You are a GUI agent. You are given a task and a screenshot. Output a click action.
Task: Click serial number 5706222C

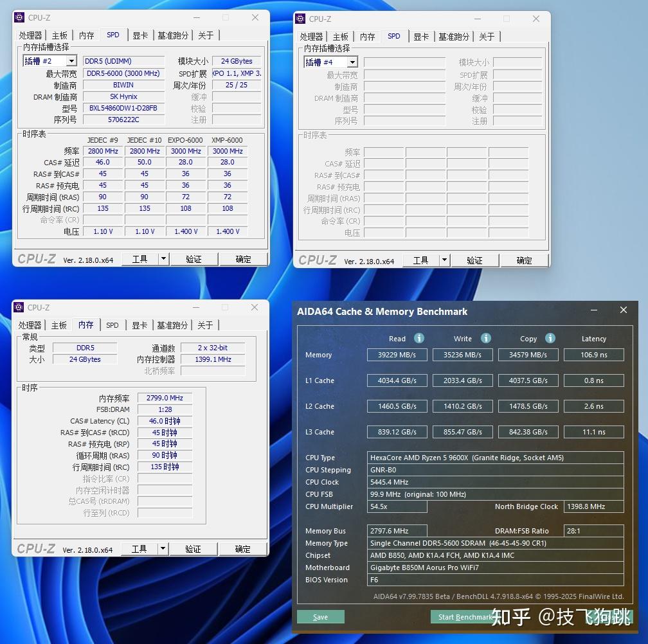(123, 120)
